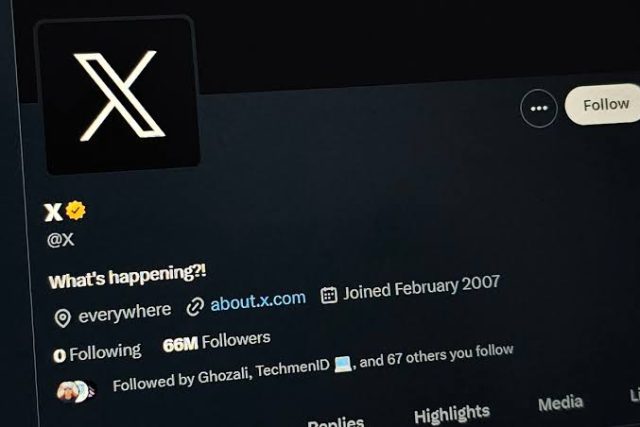Click the Joined February 2007 text

pyautogui.click(x=421, y=287)
